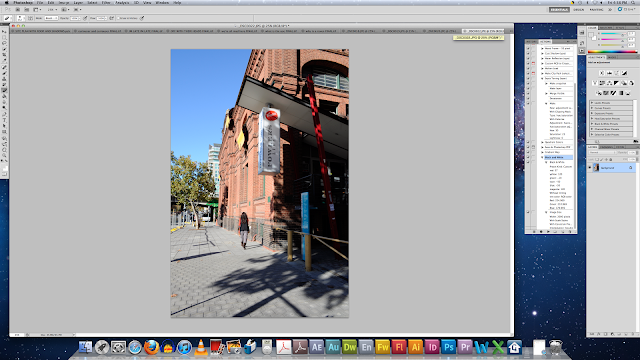Add a Color Balance adjustment
640x360 pixels.
click(x=609, y=83)
